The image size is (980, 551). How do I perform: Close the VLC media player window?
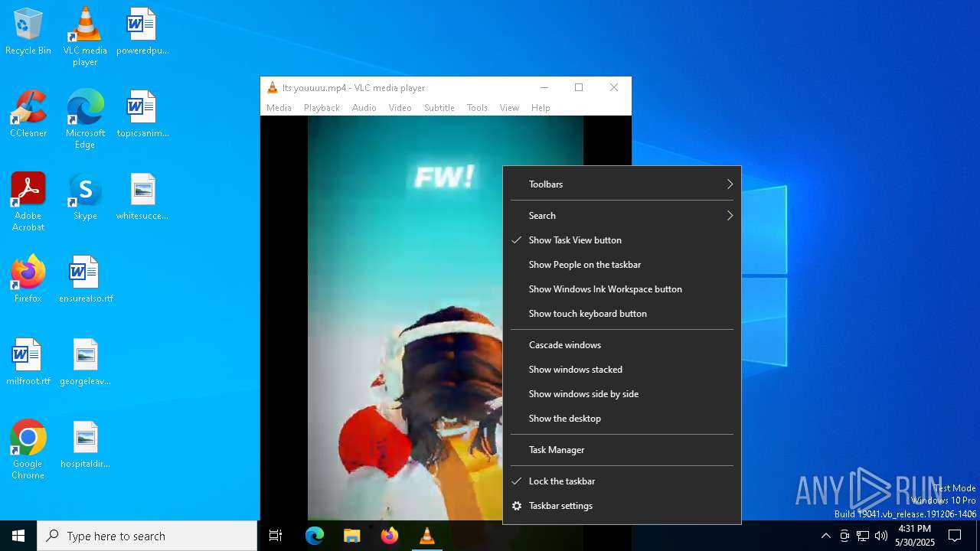click(614, 87)
